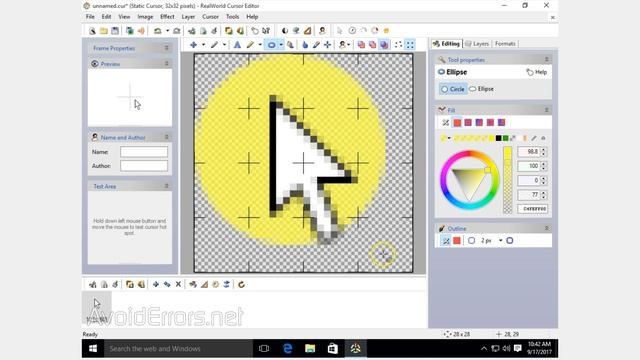This screenshot has height=360, width=640.
Task: Select the cursor frame thumbnail at bottom
Action: pos(97,307)
